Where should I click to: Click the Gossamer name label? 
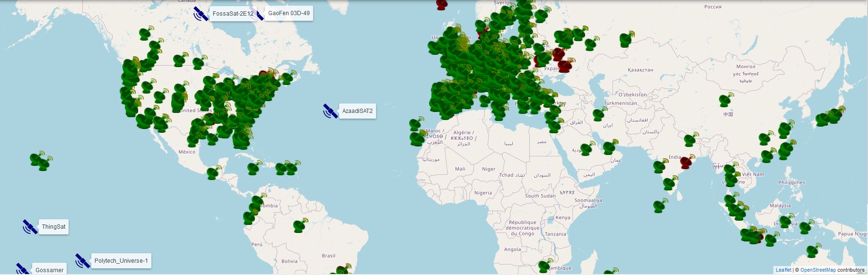click(49, 270)
